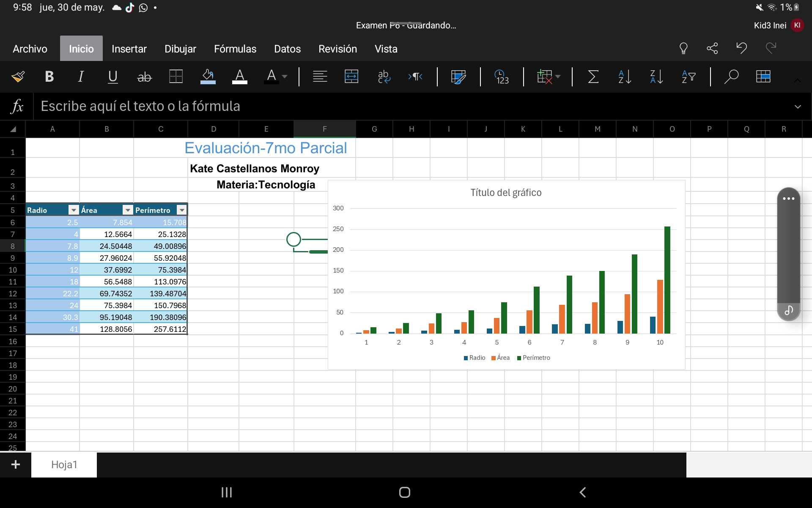Select the Hoja1 sheet tab
This screenshot has height=508, width=812.
64,464
